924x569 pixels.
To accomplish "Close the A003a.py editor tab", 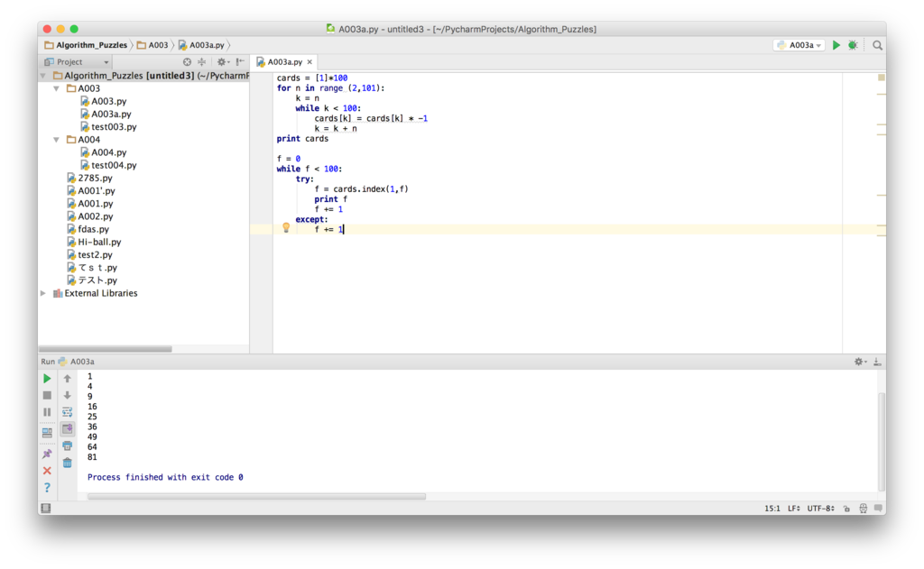I will tap(310, 62).
